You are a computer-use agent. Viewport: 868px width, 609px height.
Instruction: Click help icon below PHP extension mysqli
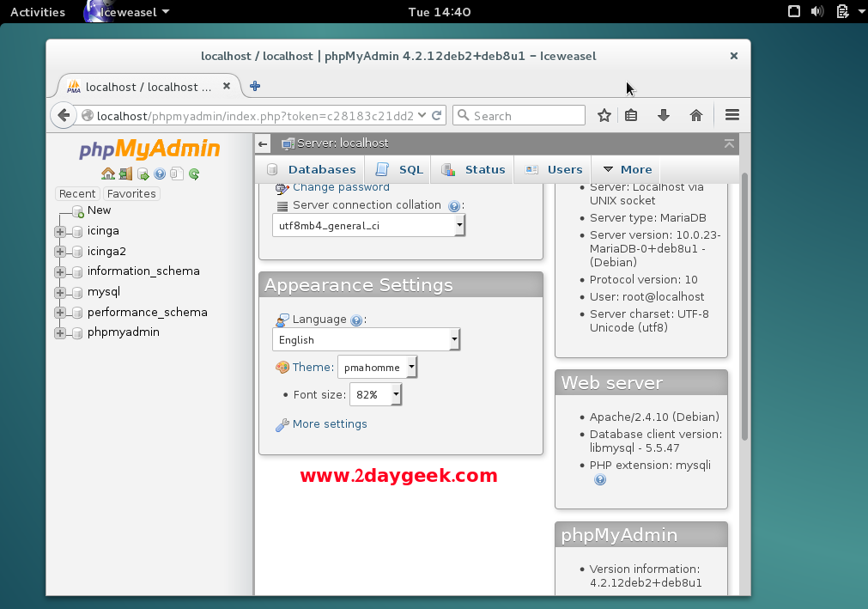[600, 479]
